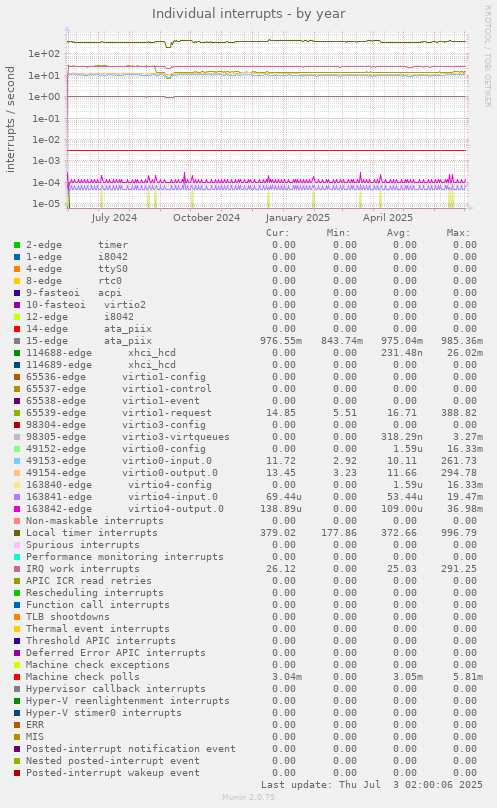Click the Munin 2.0.75 footer text
Screen dimensions: 497x808
click(x=248, y=797)
